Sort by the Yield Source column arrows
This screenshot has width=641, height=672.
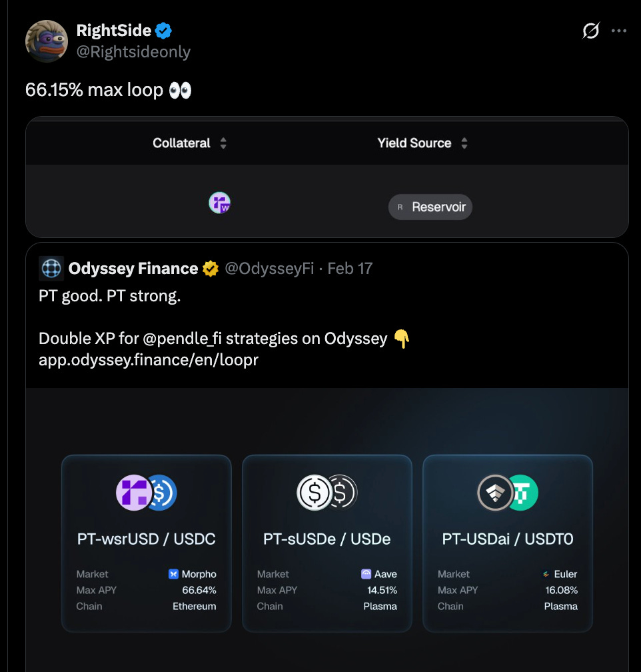[464, 143]
